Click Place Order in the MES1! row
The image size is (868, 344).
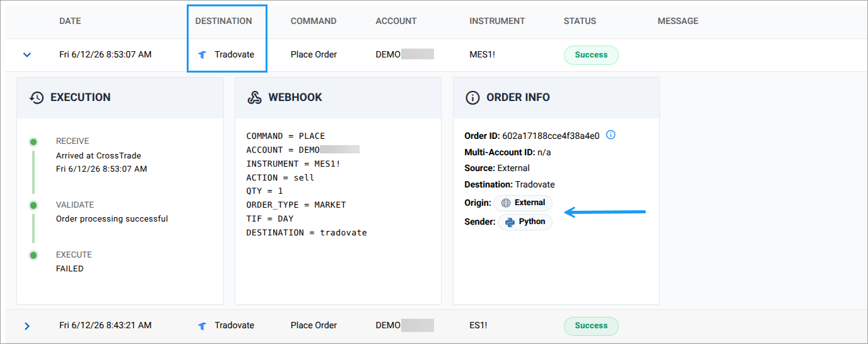[314, 55]
